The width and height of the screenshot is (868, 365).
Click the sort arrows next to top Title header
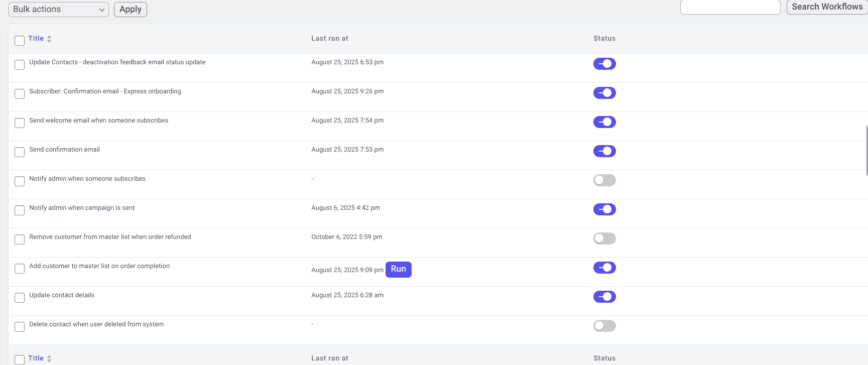pos(49,39)
